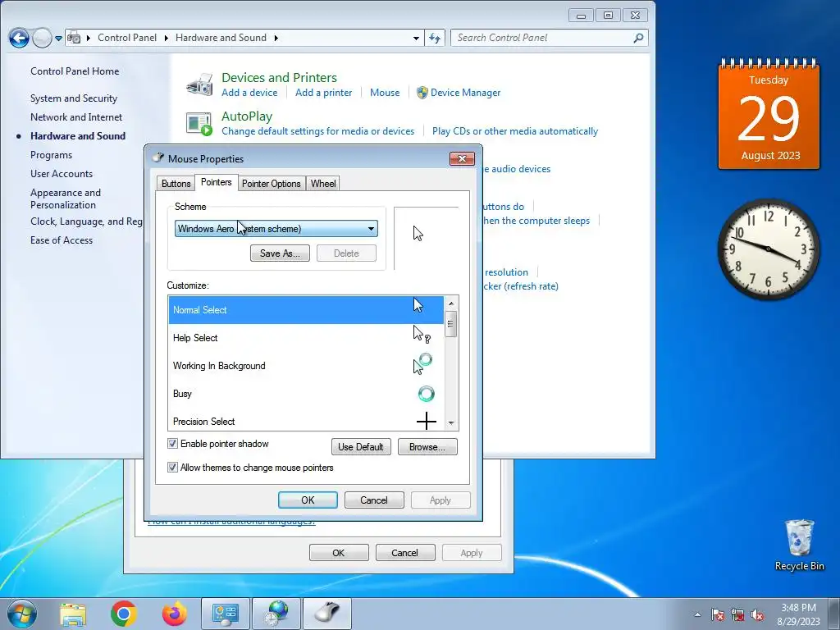Viewport: 840px width, 630px height.
Task: Select the Precision Select pointer row
Action: 306,421
